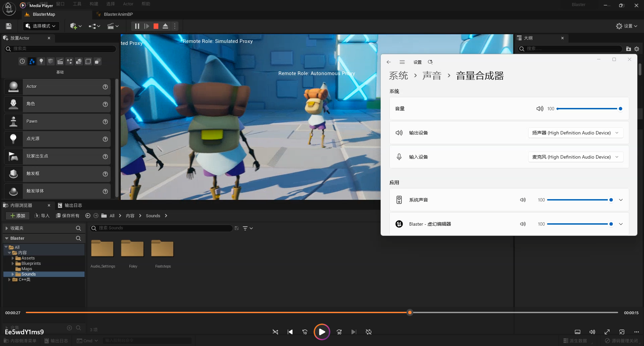The image size is (644, 346).
Task: Expand the Blaster - 虚幻编辑器 app options
Action: [x=621, y=224]
